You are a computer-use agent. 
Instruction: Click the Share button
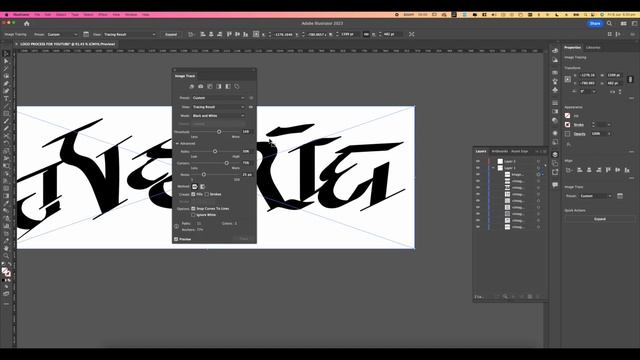click(x=595, y=24)
